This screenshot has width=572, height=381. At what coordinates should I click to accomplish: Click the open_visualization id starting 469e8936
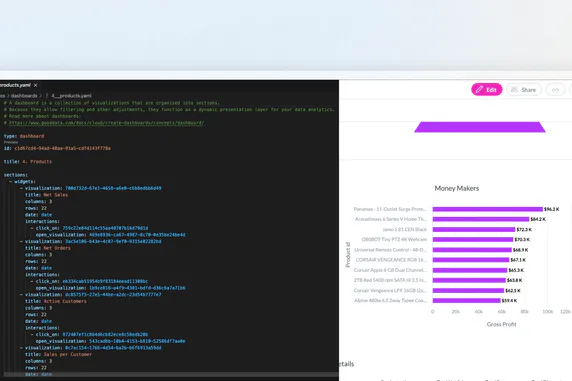137,235
